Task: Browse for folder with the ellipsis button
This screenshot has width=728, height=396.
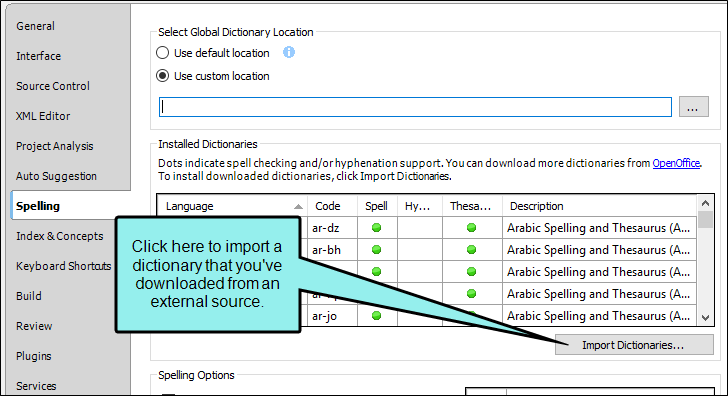Action: pos(694,107)
